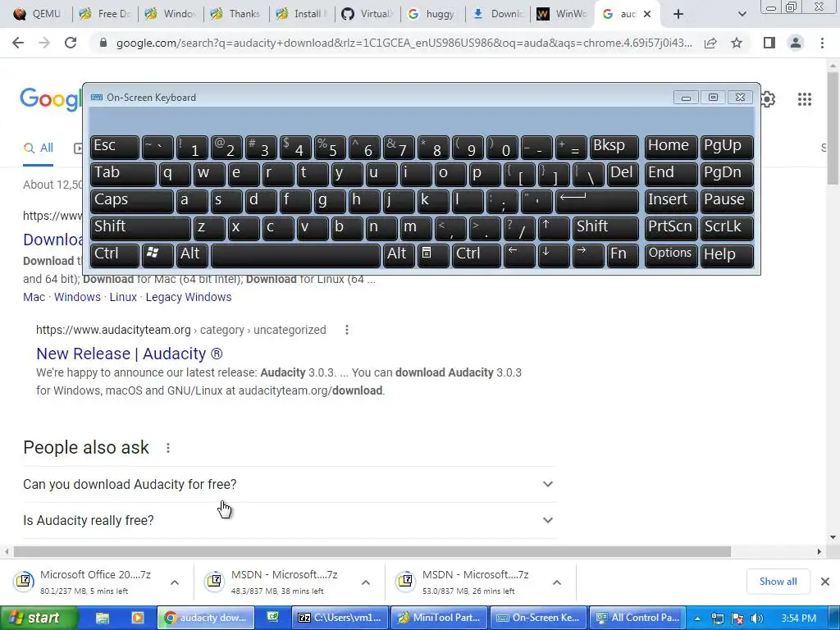Screen dimensions: 840x630
Task: Open menu arrow for first MSDN download
Action: (366, 582)
